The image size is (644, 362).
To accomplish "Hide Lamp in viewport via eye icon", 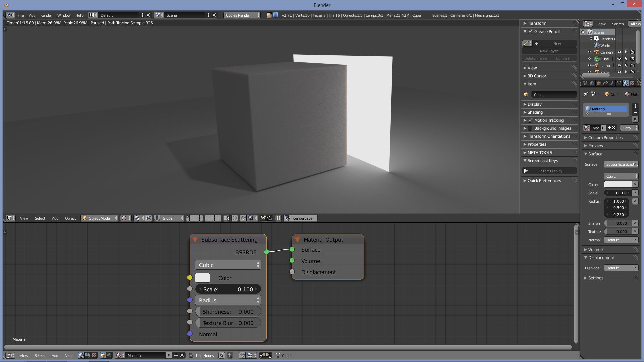I will tap(619, 65).
